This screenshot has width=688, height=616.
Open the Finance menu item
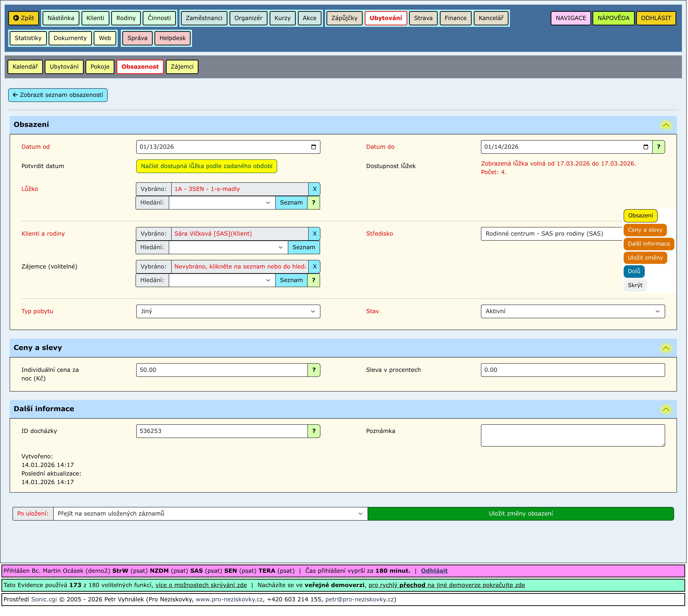tap(455, 18)
